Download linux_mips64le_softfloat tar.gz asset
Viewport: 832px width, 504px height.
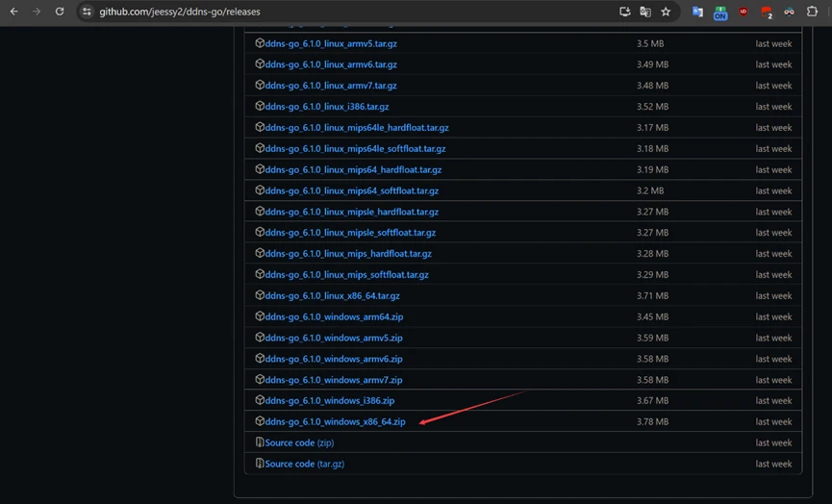click(x=355, y=148)
